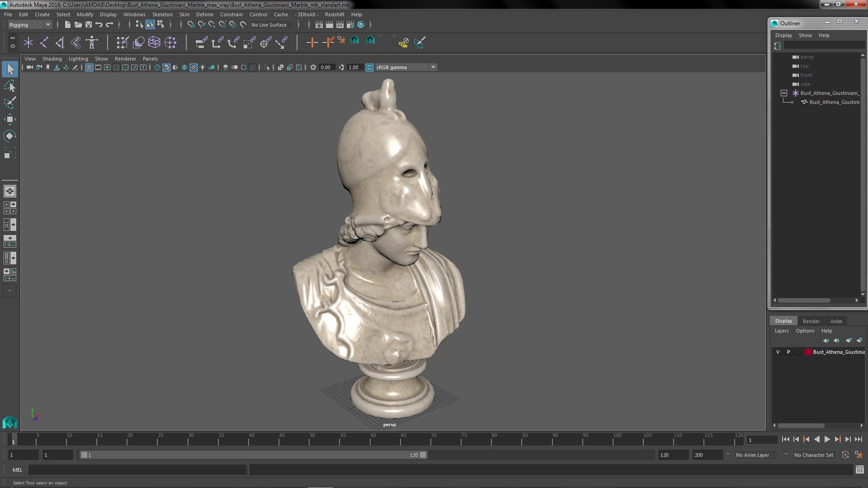
Task: Open the viewport Shading menu
Action: 52,59
